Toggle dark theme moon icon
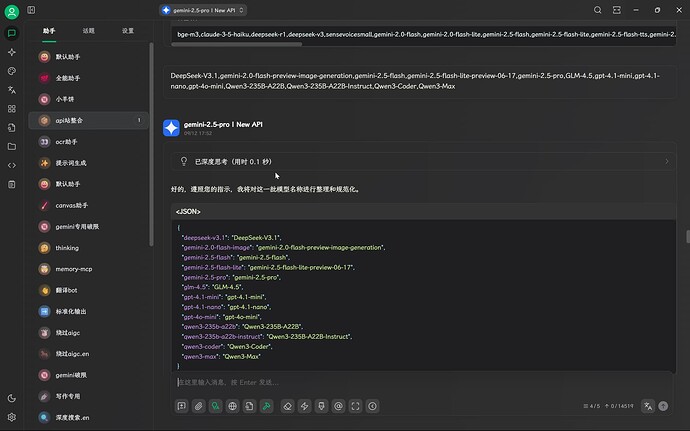The width and height of the screenshot is (690, 431). click(x=12, y=398)
